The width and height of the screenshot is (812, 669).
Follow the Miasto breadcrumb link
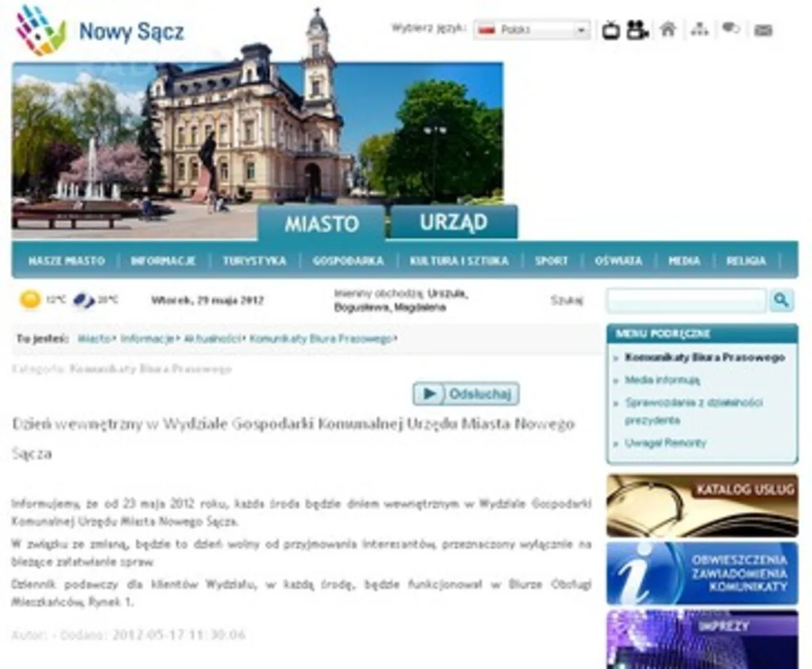tap(93, 339)
